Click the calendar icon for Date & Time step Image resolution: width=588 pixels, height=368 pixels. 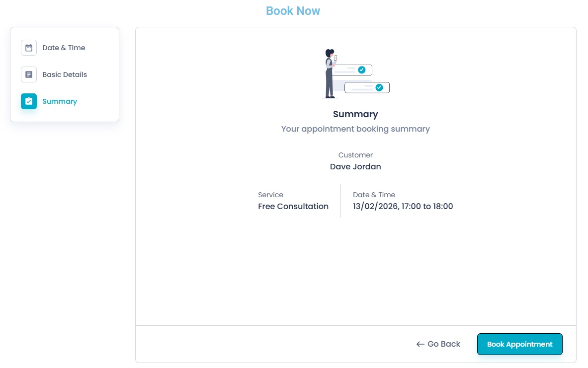[x=29, y=48]
